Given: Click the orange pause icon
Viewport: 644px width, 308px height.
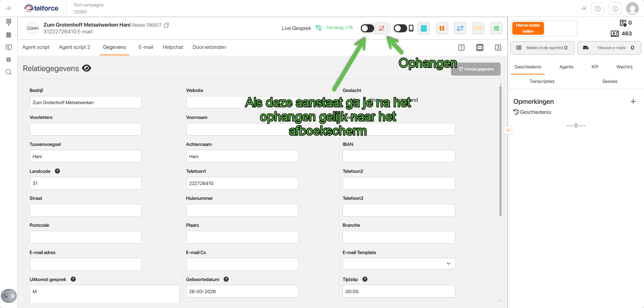Looking at the screenshot, I should [442, 28].
